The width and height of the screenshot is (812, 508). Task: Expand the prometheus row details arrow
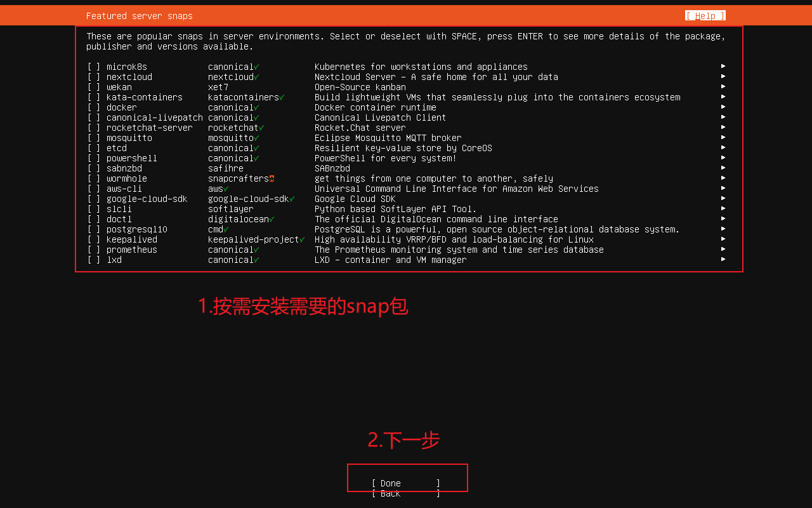click(x=723, y=249)
